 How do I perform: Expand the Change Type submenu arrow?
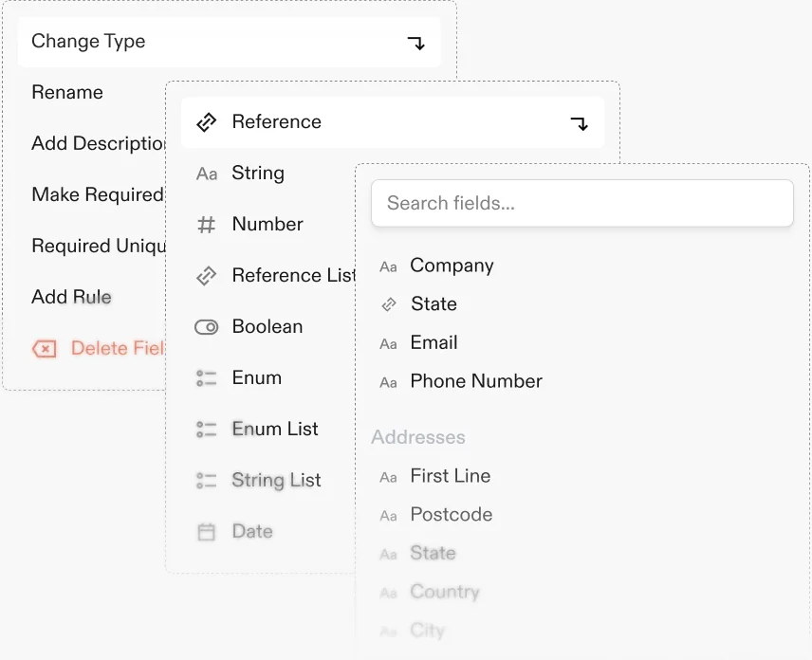pos(416,43)
